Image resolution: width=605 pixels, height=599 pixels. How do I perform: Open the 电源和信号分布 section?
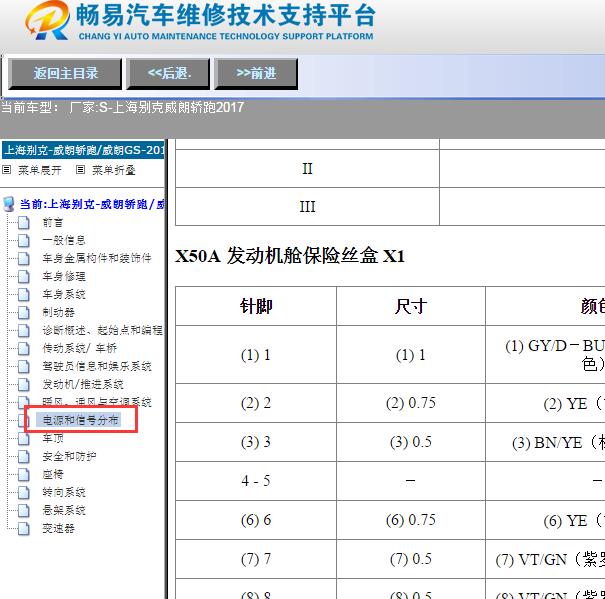(80, 420)
